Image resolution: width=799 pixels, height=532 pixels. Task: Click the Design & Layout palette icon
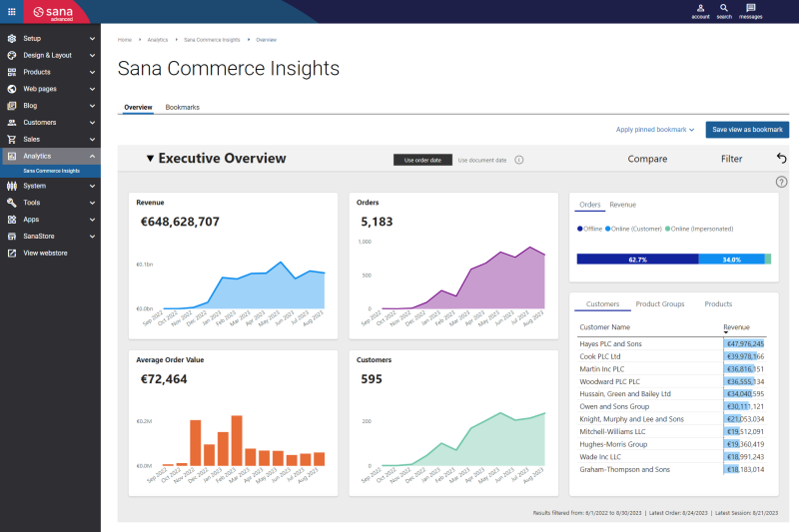[12, 55]
